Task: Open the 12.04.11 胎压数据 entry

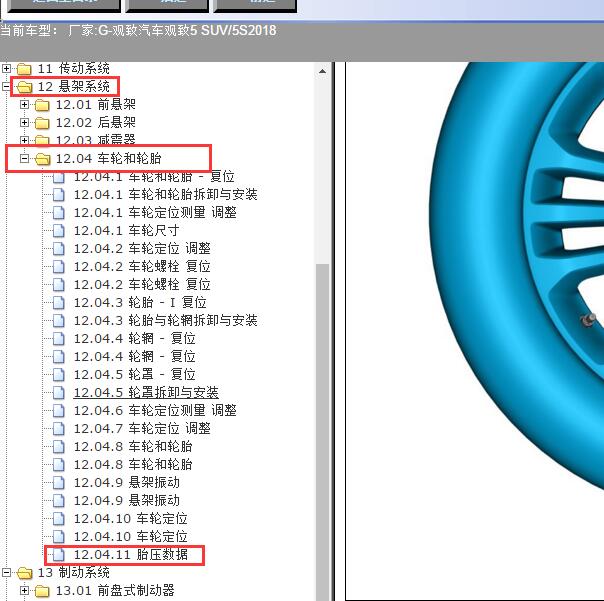Action: coord(131,555)
